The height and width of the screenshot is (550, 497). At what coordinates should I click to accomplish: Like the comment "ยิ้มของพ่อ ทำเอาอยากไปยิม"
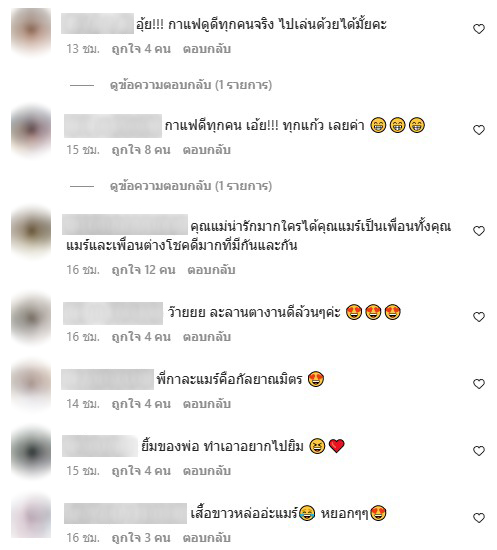479,451
